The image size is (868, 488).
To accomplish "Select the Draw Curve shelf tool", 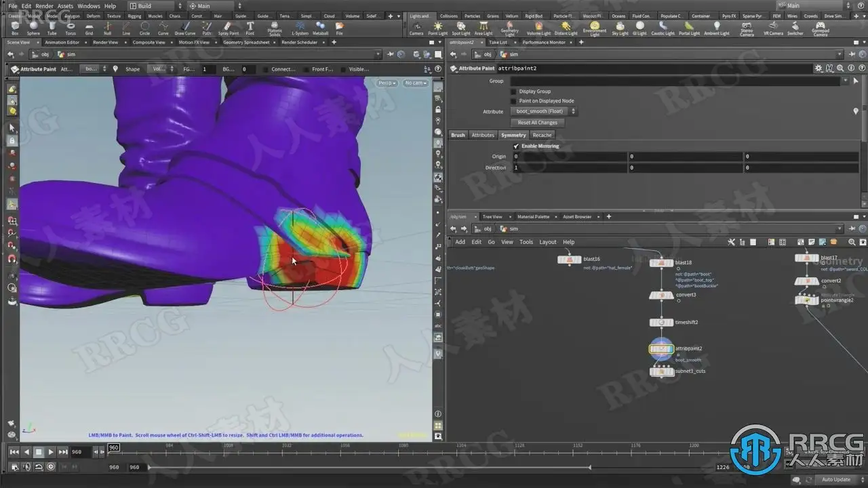I will pyautogui.click(x=185, y=28).
